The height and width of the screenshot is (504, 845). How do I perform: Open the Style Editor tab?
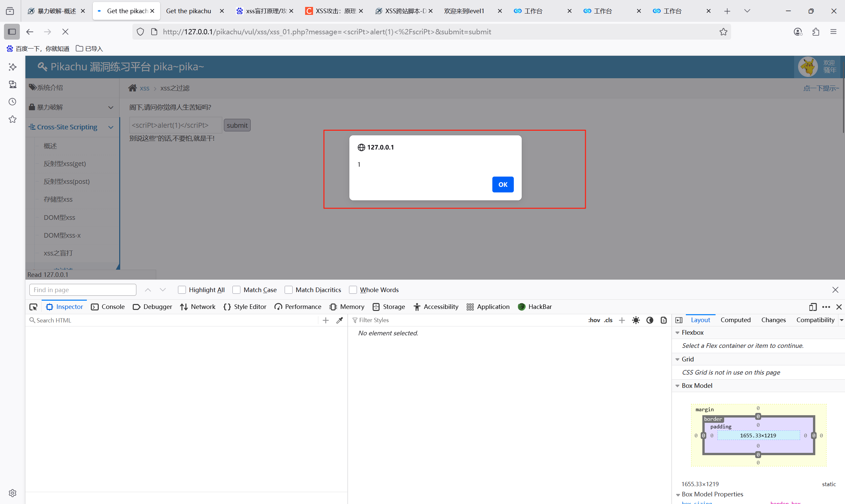click(x=245, y=307)
